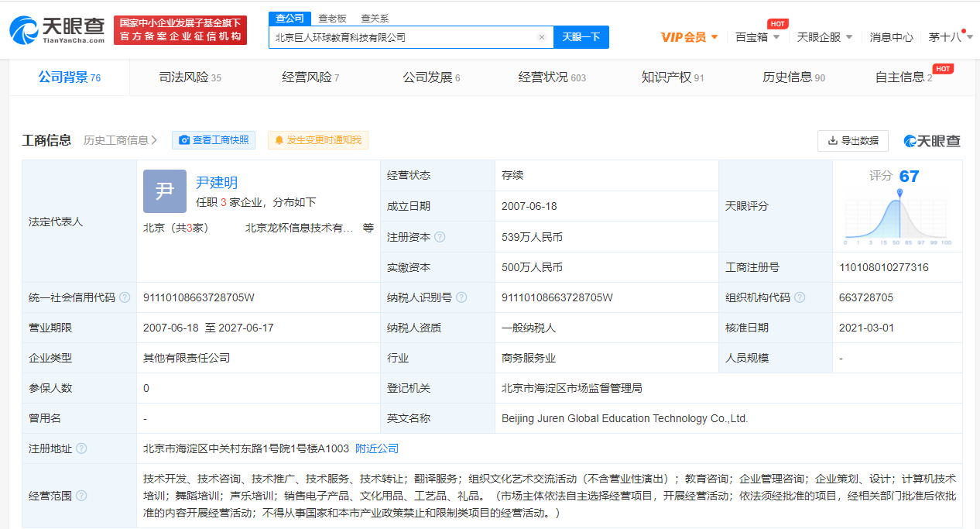Screen dimensions: 980x529
Task: Click the 注册资本 value 539万人民币
Action: (x=532, y=237)
